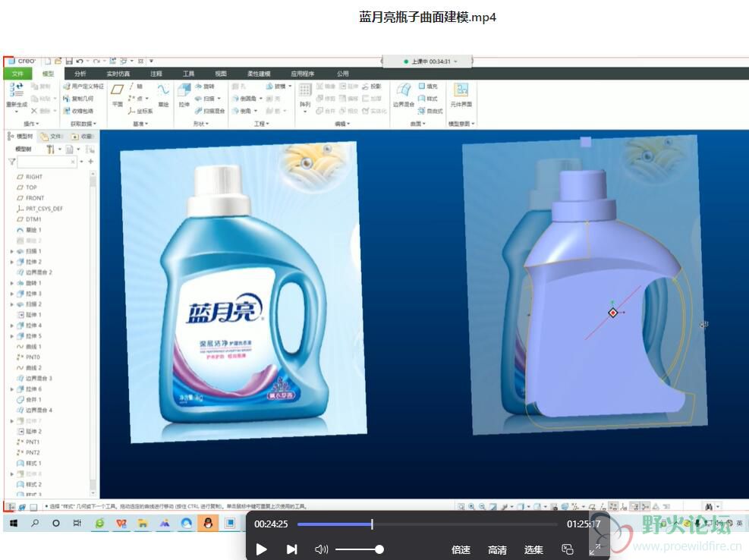Expand the 扫描 1 tree node
This screenshot has width=749, height=560.
coord(12,251)
